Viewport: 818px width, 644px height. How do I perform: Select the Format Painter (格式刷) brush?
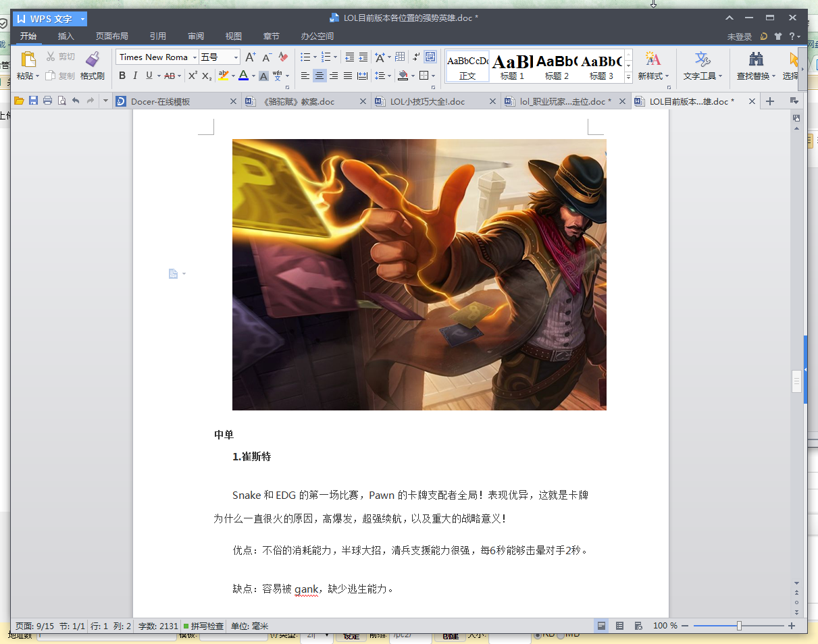pyautogui.click(x=93, y=65)
